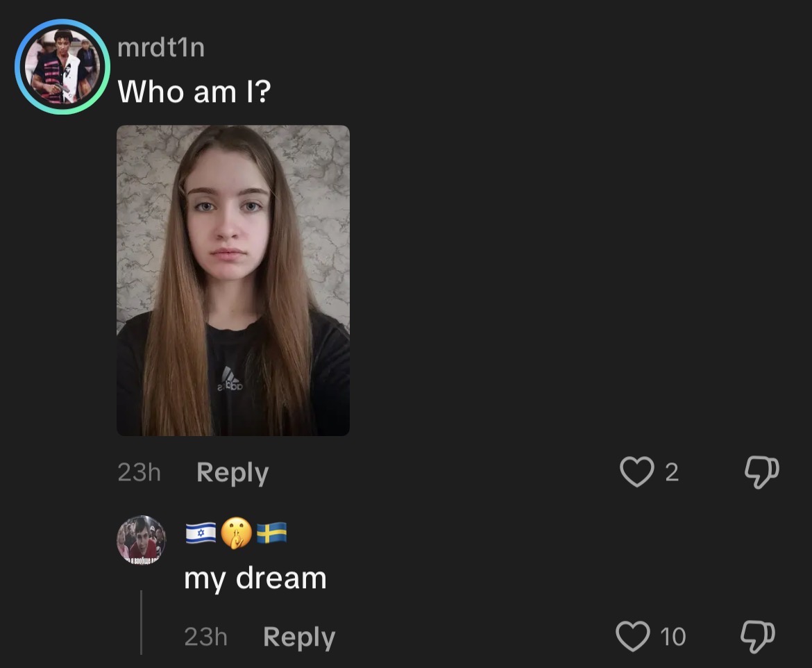Dislike the "my dream" reply
This screenshot has height=668, width=812.
(757, 636)
